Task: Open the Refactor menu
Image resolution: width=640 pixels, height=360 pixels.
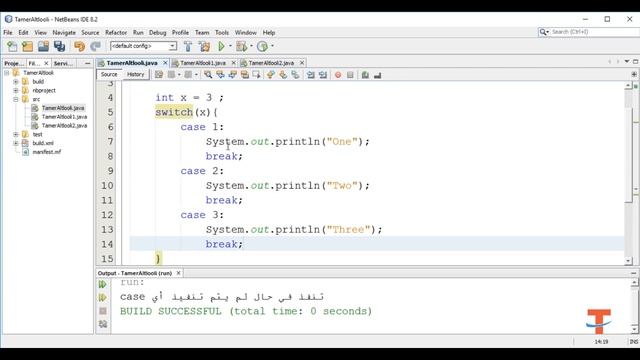Action: pos(116,33)
